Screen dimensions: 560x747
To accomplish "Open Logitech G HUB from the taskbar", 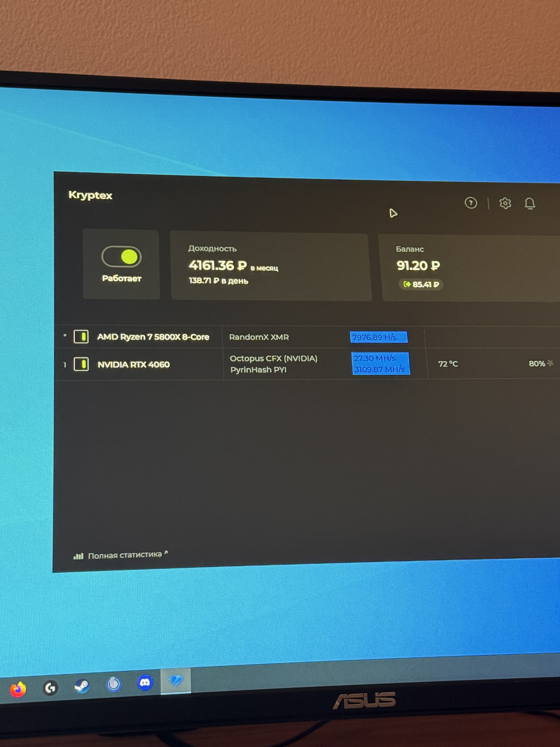I will pos(50,688).
